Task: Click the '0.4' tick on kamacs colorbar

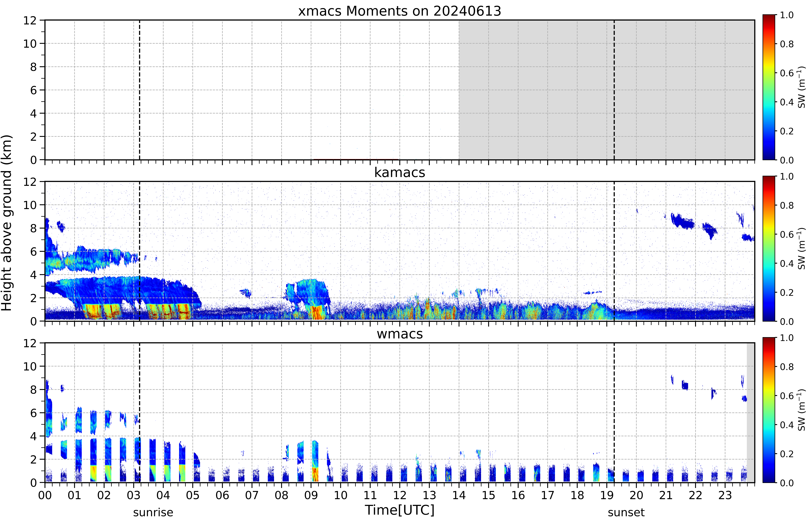Action: 787,263
